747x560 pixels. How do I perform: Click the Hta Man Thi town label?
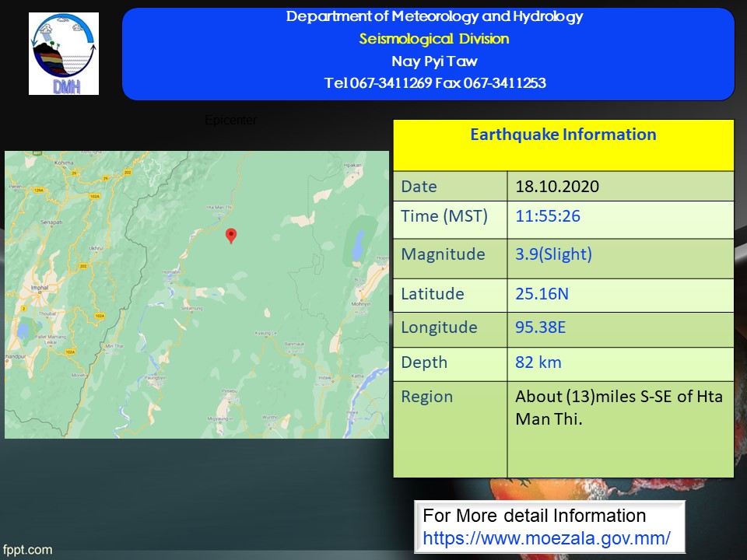(x=219, y=208)
